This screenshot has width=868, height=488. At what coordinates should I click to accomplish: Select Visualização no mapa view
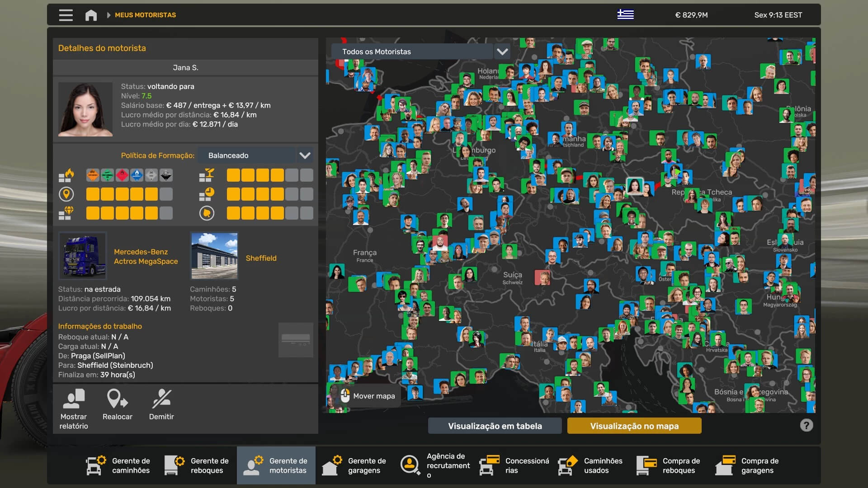click(x=634, y=426)
